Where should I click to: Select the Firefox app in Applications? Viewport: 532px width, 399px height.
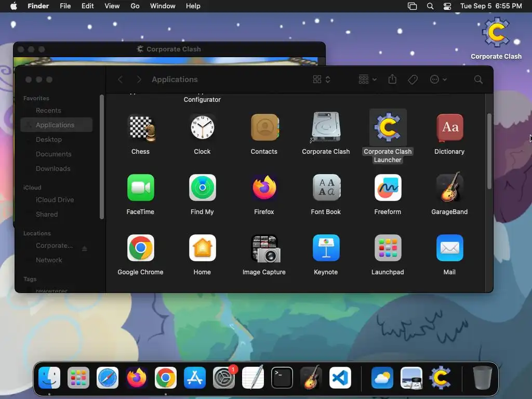(264, 188)
